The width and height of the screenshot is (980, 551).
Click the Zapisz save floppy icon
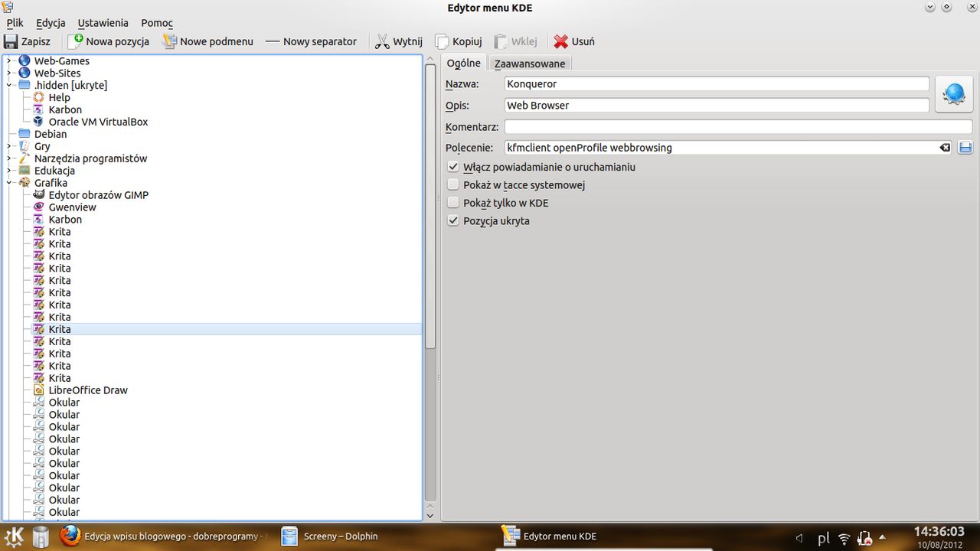pyautogui.click(x=11, y=41)
